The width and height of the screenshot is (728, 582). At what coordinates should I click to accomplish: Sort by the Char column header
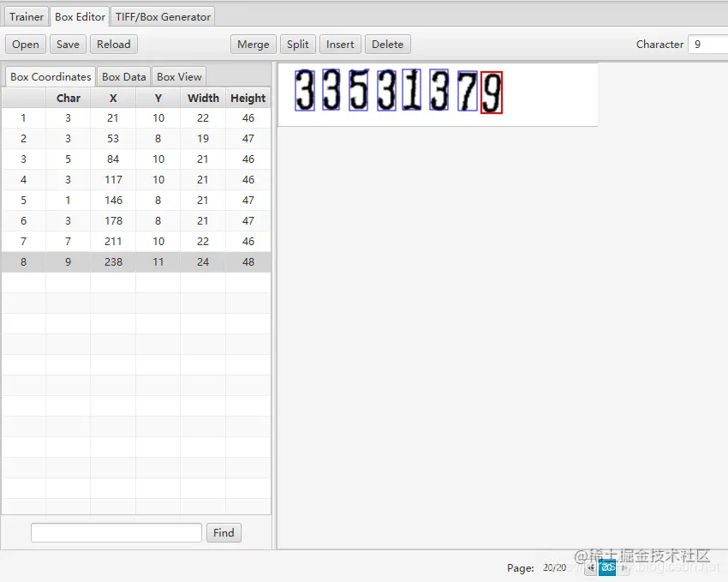[69, 98]
